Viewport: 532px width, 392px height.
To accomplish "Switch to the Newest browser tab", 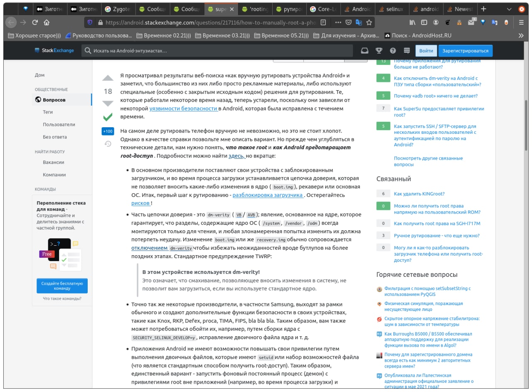I will tap(460, 9).
